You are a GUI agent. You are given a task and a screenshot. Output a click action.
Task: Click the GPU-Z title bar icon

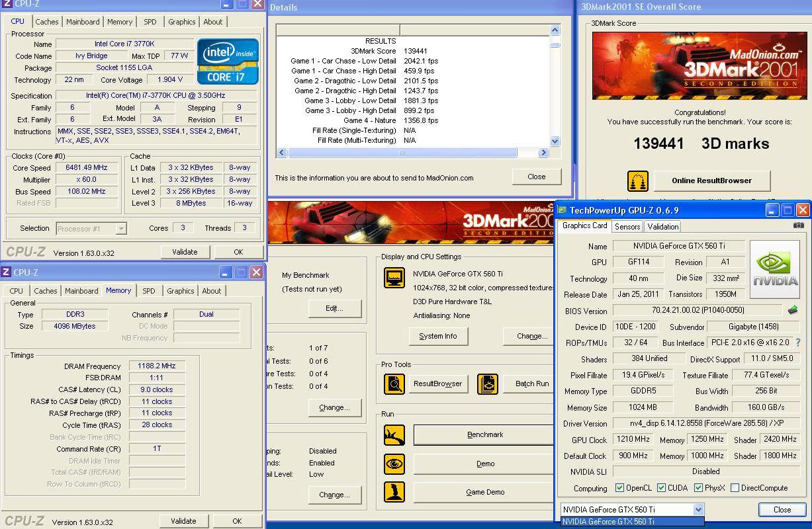[x=562, y=210]
